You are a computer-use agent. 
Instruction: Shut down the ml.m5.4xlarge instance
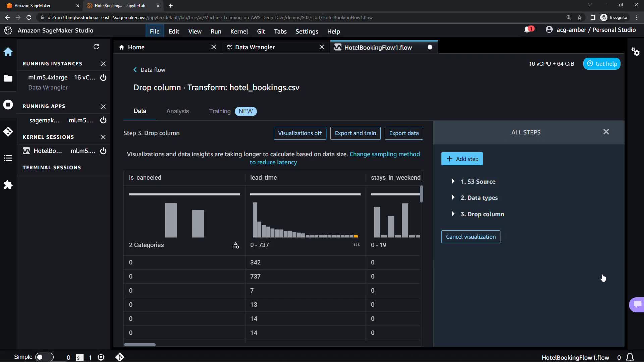(103, 77)
